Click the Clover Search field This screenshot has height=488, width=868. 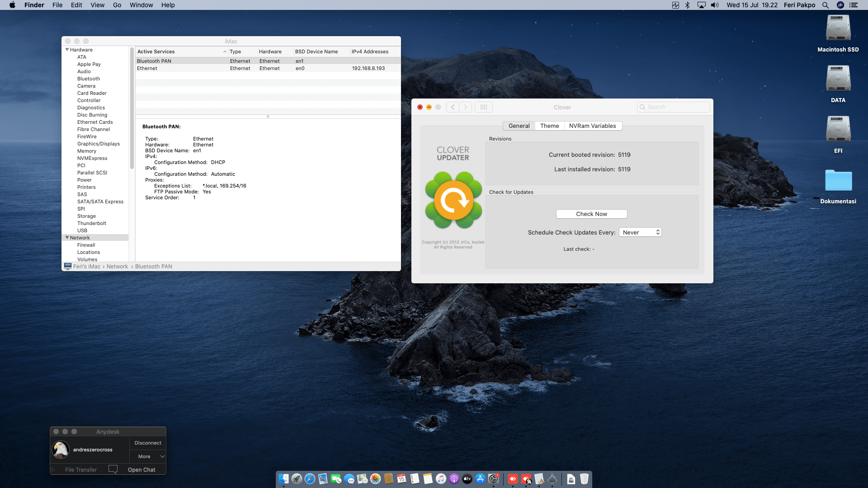pos(673,107)
